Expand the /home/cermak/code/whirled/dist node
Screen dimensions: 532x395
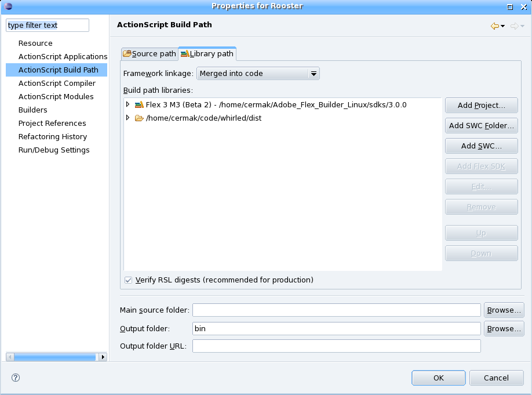point(127,118)
